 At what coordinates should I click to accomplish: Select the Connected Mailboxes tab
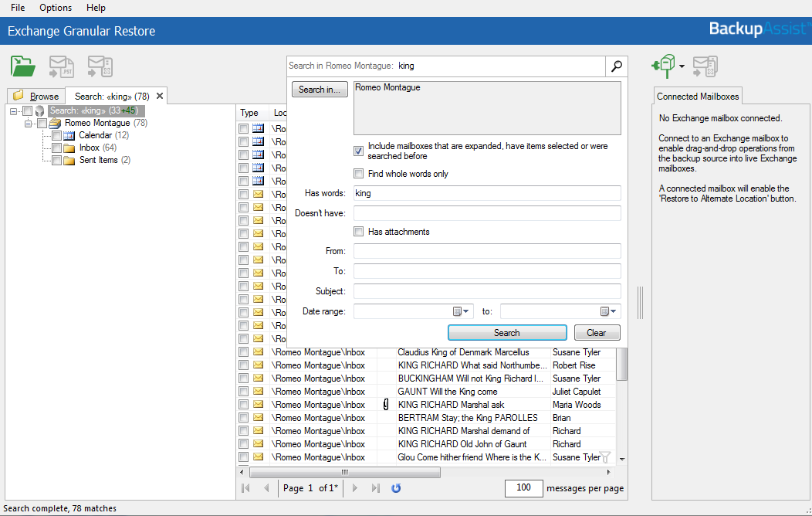(x=698, y=97)
